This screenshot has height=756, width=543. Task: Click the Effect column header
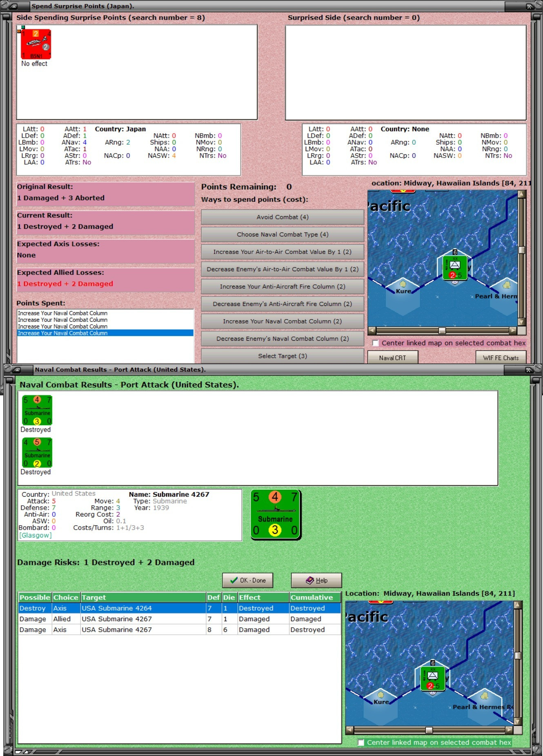(x=263, y=598)
